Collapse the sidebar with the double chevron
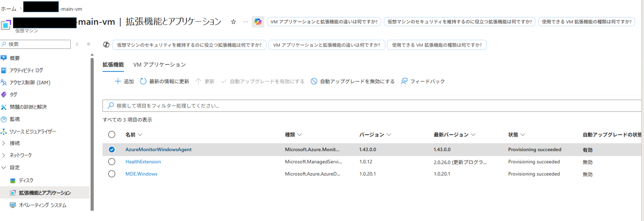The image size is (644, 221). [89, 44]
